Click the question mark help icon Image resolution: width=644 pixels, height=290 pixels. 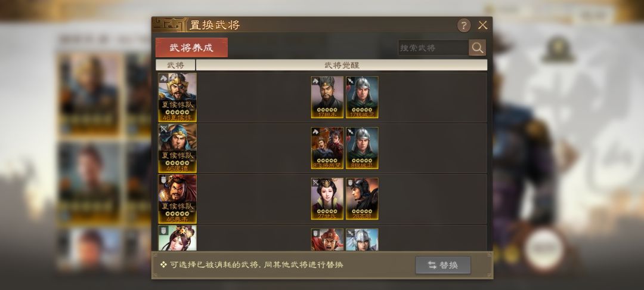[464, 26]
